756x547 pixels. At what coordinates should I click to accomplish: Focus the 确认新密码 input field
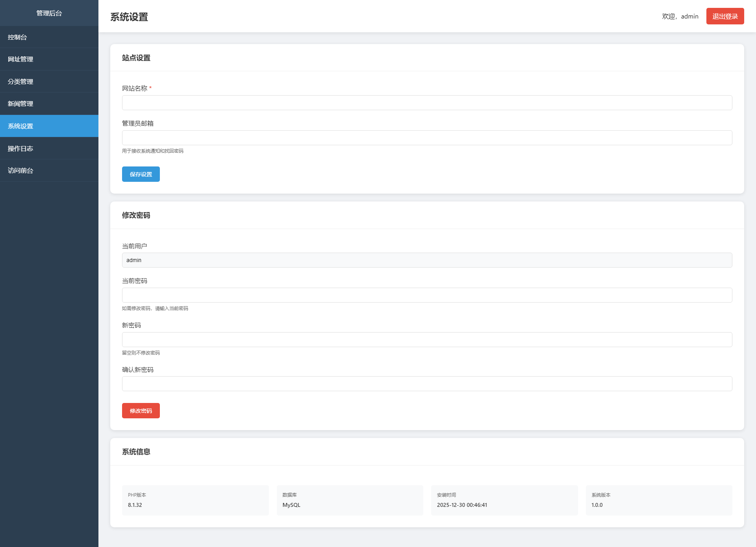click(x=427, y=384)
